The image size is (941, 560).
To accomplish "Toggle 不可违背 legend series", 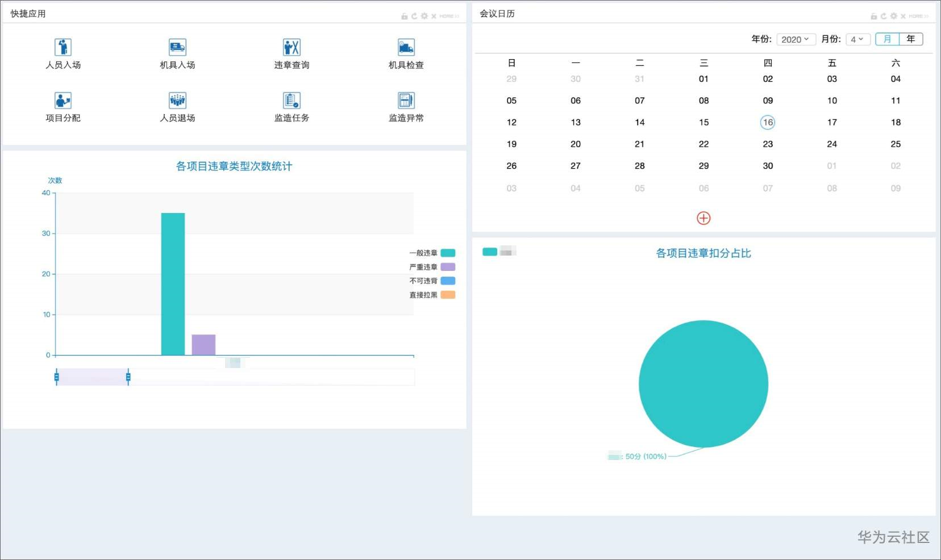I will click(x=432, y=281).
